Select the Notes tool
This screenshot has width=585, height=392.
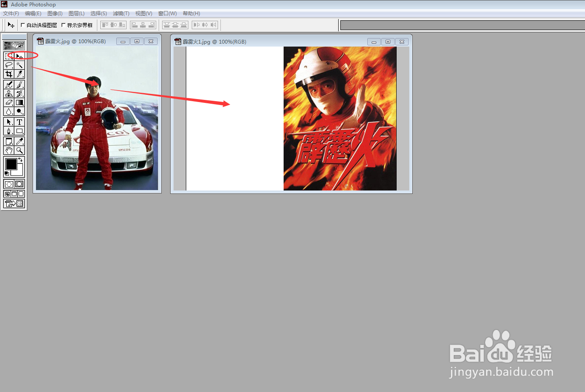point(9,141)
